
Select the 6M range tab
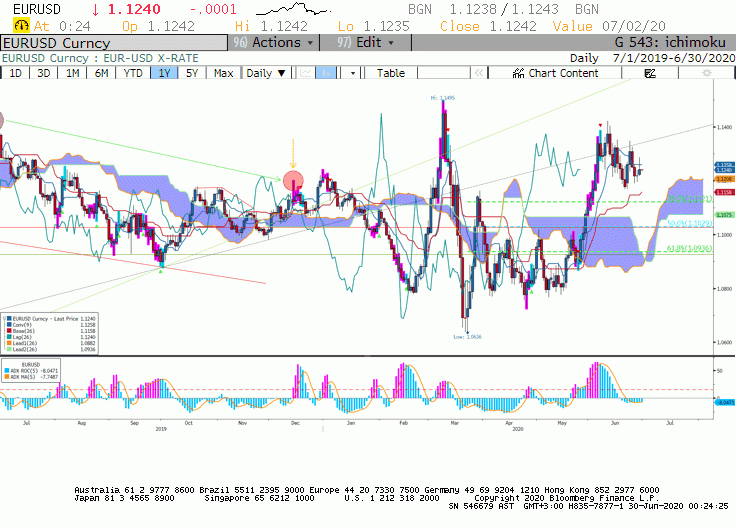click(101, 73)
